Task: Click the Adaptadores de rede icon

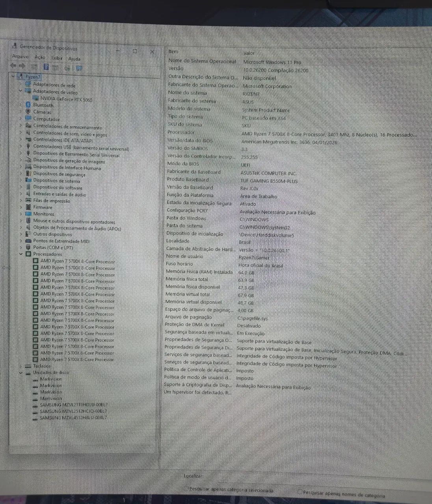Action: pos(28,84)
